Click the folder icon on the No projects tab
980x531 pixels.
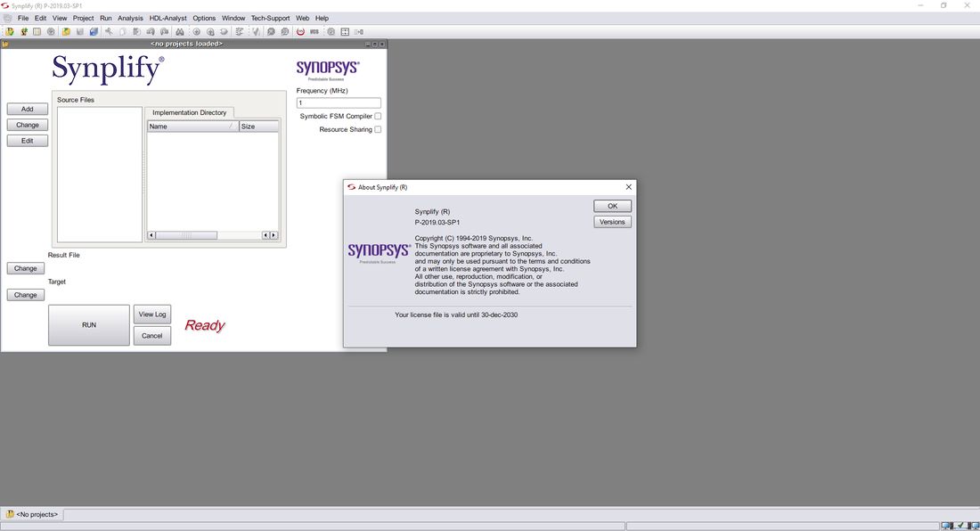point(10,514)
